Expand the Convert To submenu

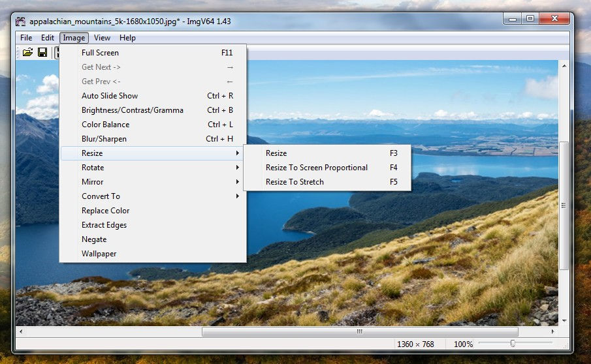pyautogui.click(x=153, y=196)
